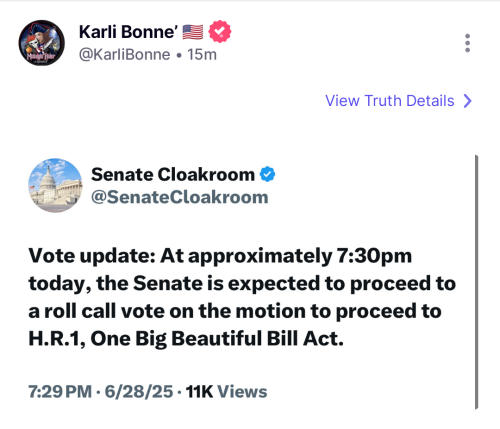Screen dimensions: 500x429
Task: Click the Senate Cloakroom account name
Action: 173,174
